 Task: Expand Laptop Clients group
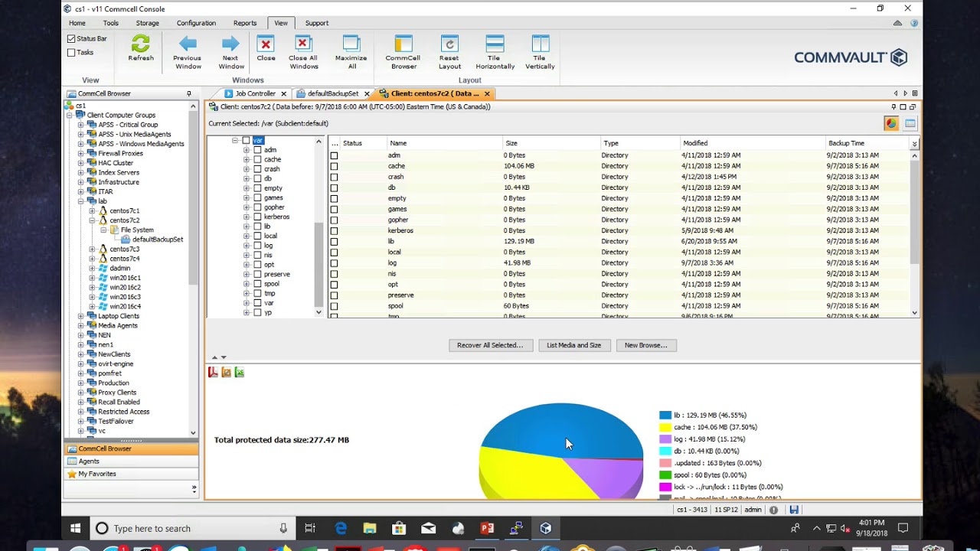click(x=80, y=316)
